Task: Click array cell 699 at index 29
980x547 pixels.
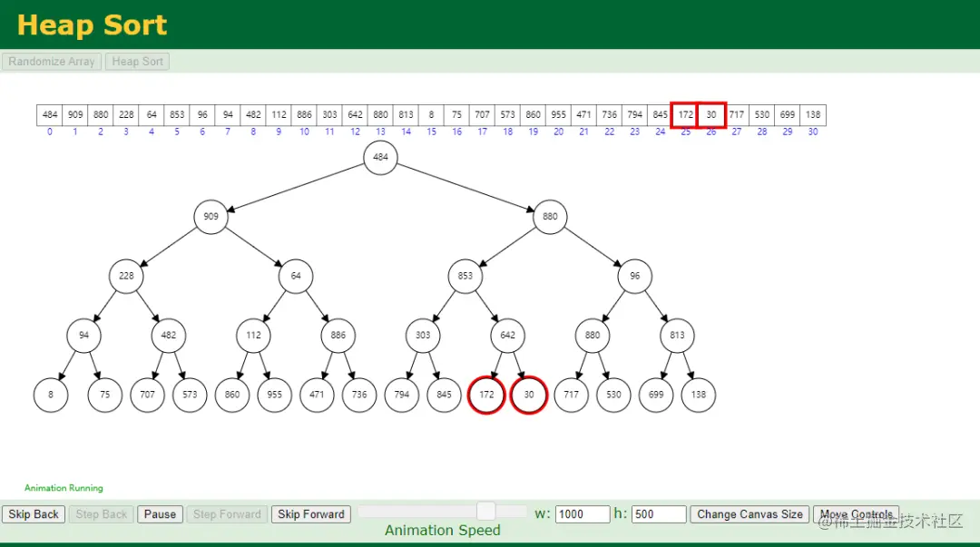Action: coord(788,115)
